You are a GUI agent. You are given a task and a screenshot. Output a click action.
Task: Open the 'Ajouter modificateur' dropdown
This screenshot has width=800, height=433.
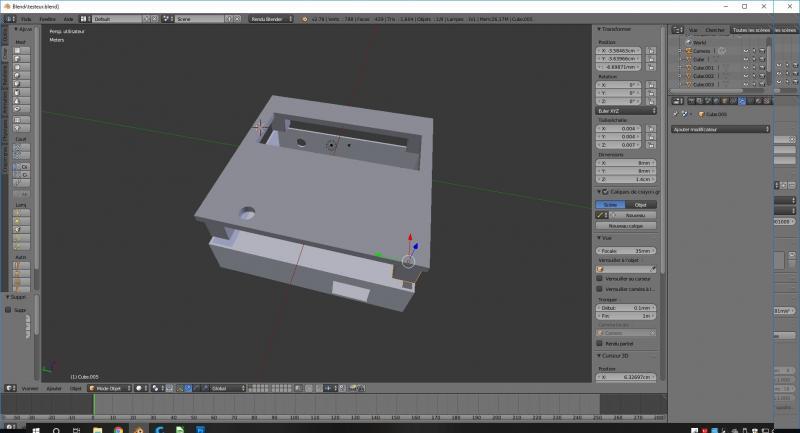(x=719, y=129)
